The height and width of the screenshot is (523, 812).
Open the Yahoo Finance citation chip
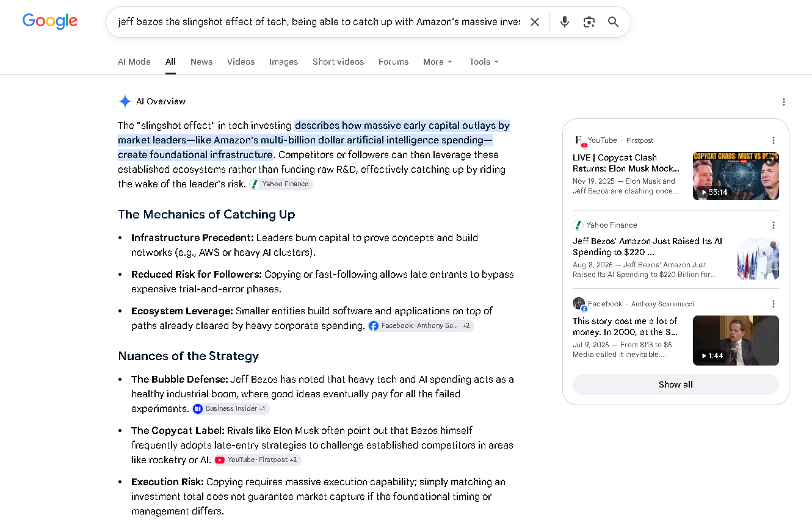point(281,184)
